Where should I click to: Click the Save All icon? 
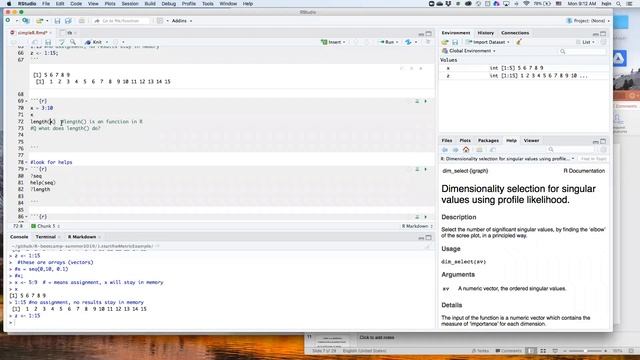click(x=68, y=20)
